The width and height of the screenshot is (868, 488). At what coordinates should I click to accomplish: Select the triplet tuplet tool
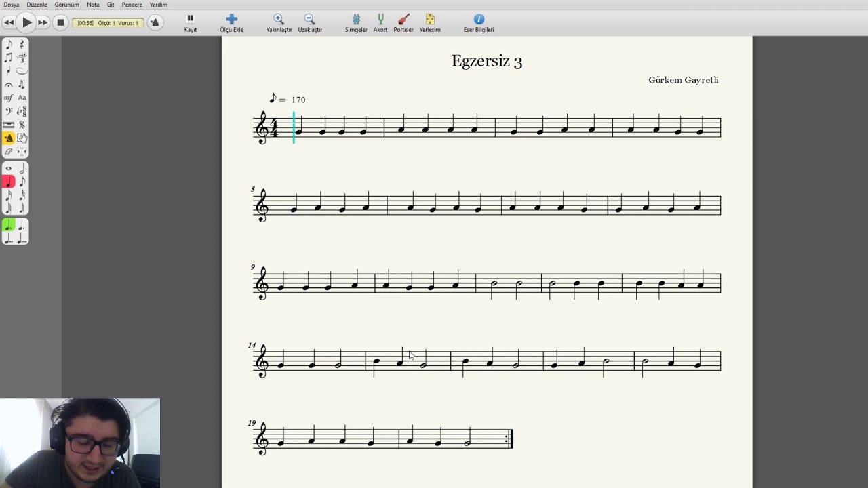coord(22,58)
